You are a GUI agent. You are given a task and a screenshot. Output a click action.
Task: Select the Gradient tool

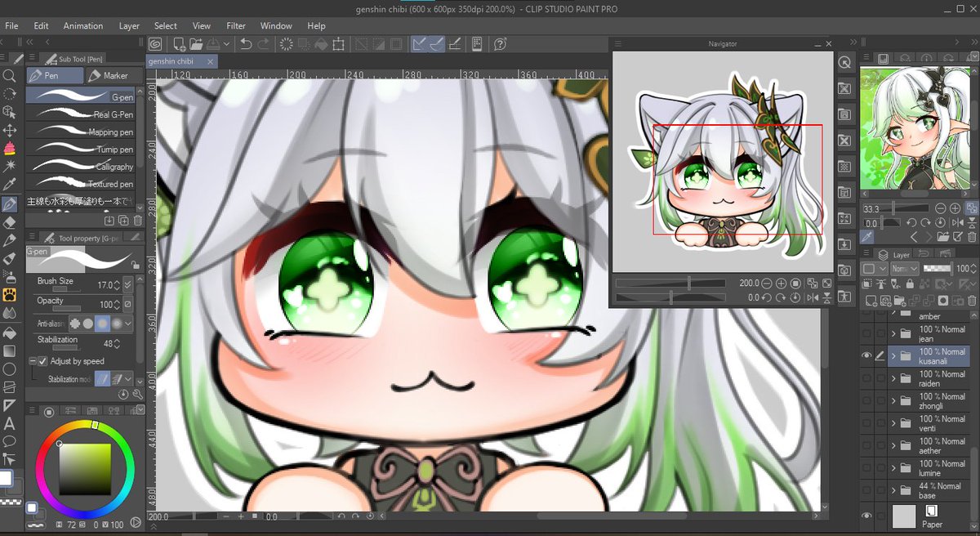(9, 351)
